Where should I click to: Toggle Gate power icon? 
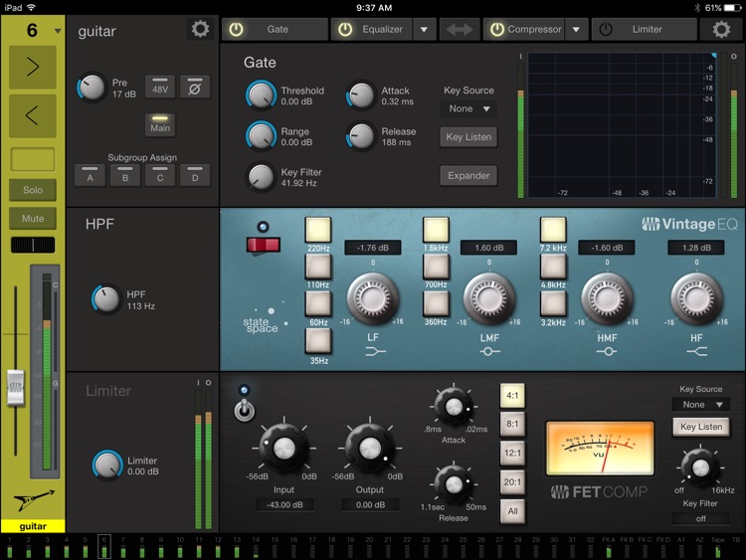pos(236,30)
